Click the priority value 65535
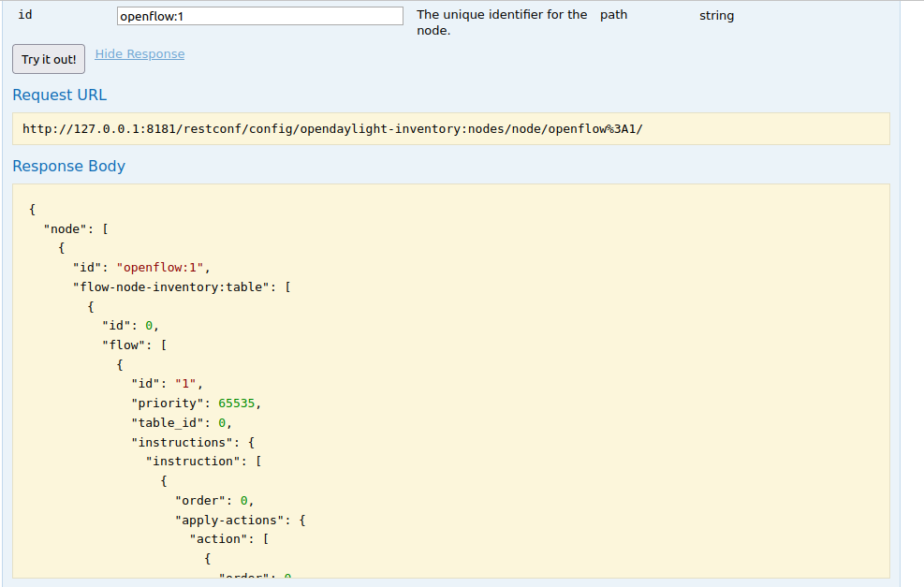 click(239, 403)
